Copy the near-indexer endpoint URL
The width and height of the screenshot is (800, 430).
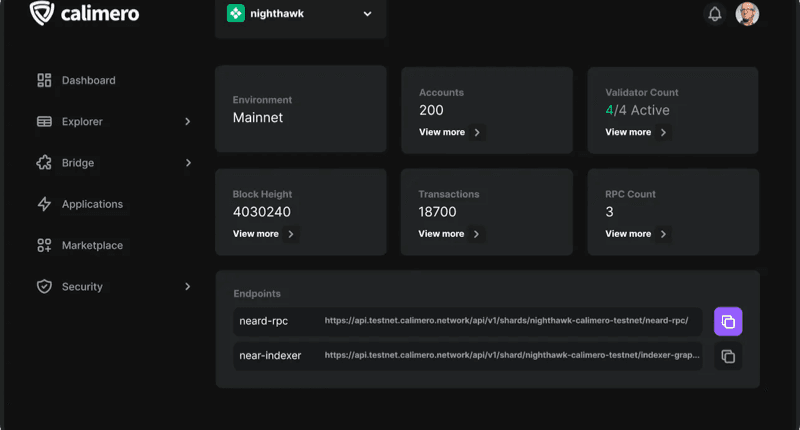click(x=728, y=356)
